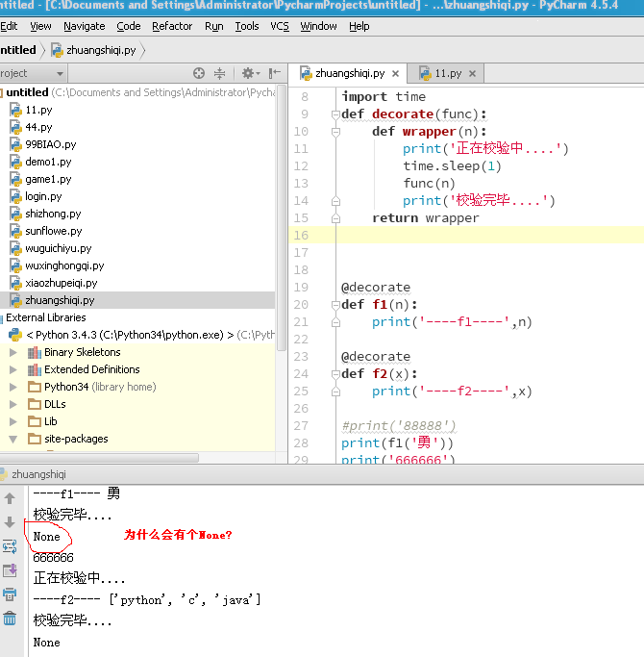The image size is (644, 657).
Task: Fold the f2 function at line 24
Action: [335, 374]
